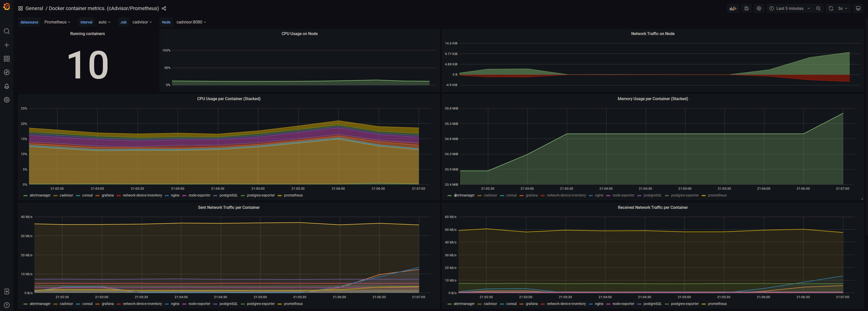Image resolution: width=868 pixels, height=311 pixels.
Task: Expand the 5s refresh interval dropdown
Action: pos(843,8)
